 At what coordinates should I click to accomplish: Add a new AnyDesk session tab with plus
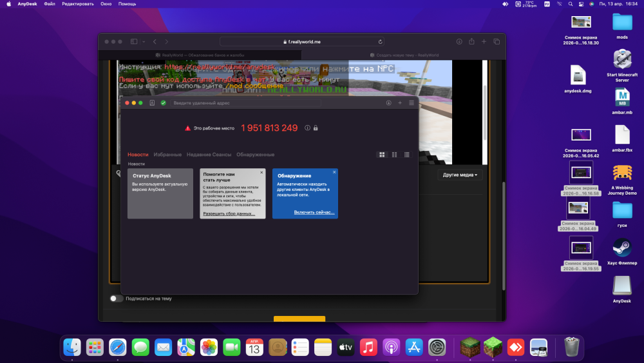(400, 103)
